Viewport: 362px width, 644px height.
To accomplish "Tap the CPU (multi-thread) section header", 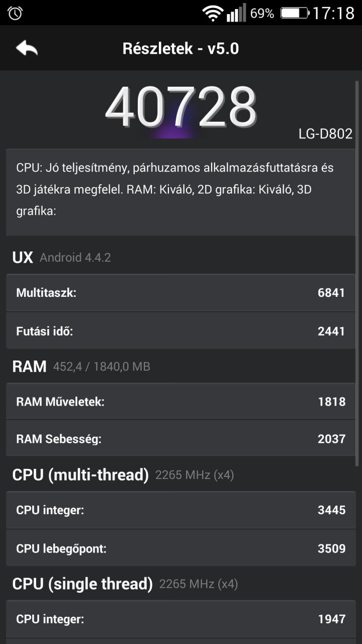I will tap(123, 474).
